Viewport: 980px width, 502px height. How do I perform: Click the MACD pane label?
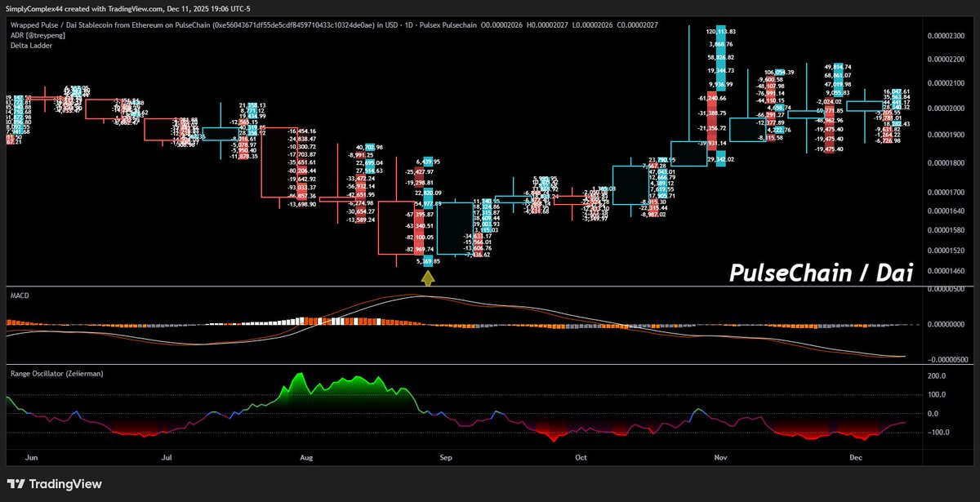(20, 295)
